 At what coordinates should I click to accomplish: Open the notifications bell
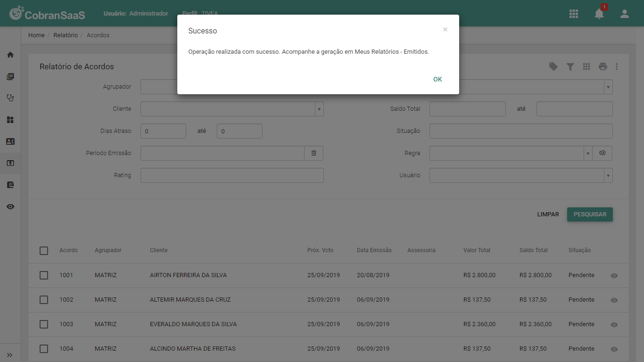pyautogui.click(x=599, y=14)
